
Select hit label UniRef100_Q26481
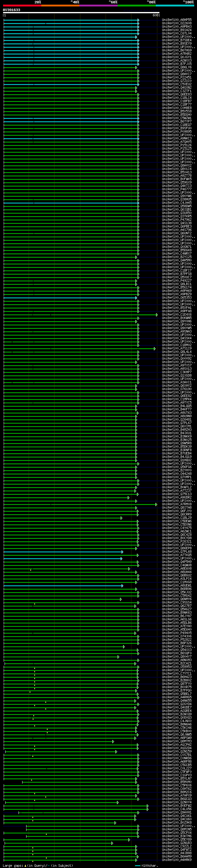tap(177, 419)
